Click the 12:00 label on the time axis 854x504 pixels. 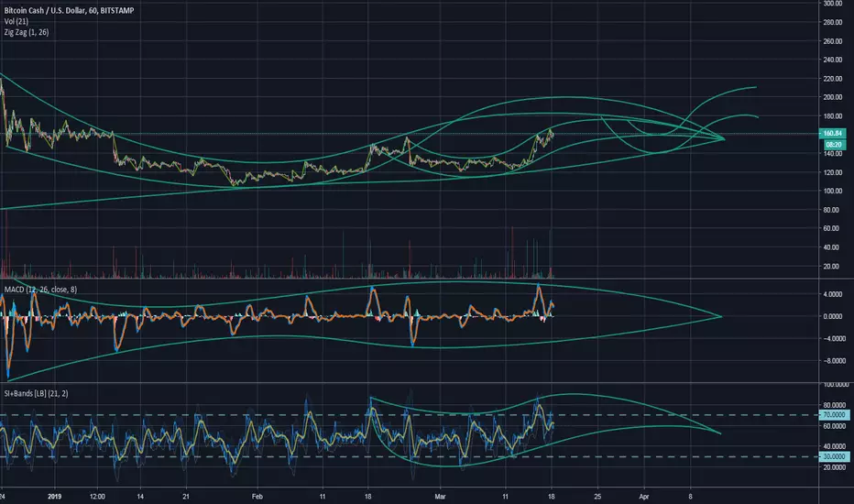point(97,497)
